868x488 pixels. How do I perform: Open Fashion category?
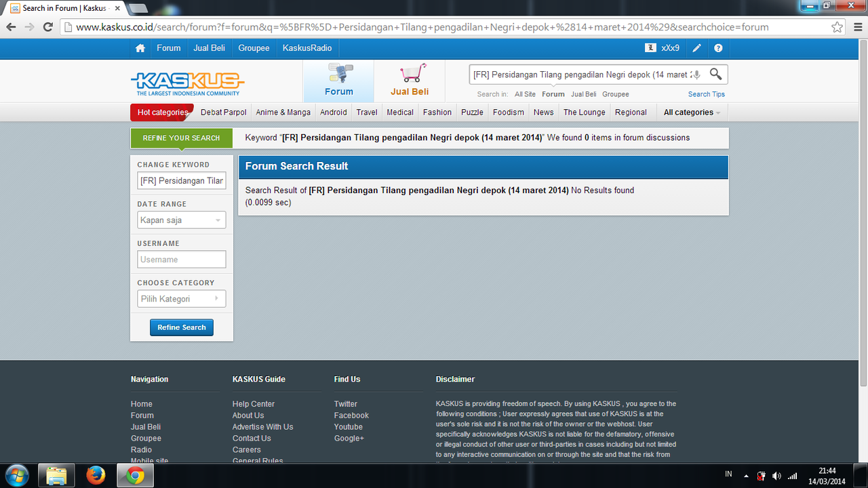pos(437,113)
